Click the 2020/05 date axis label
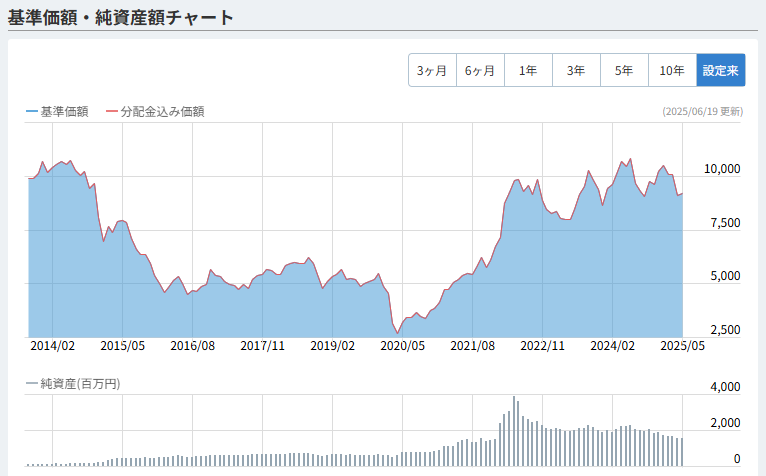This screenshot has width=766, height=476. tap(403, 346)
